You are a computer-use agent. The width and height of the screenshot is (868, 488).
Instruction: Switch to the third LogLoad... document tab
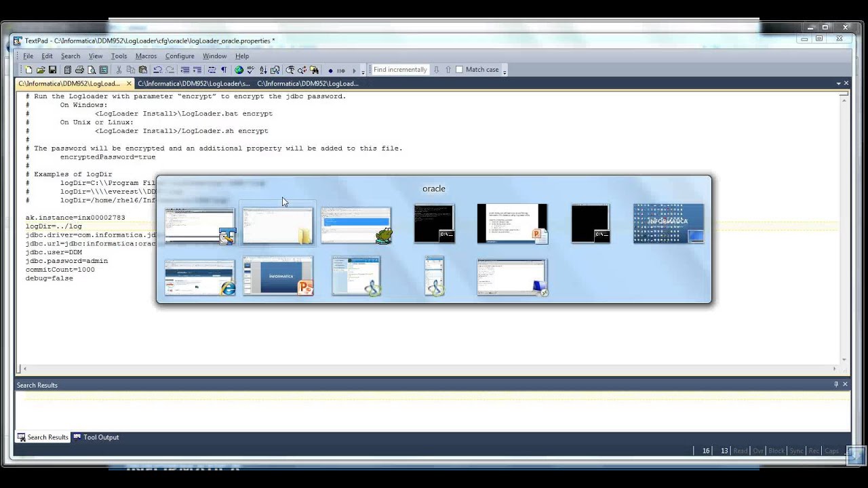[x=308, y=83]
